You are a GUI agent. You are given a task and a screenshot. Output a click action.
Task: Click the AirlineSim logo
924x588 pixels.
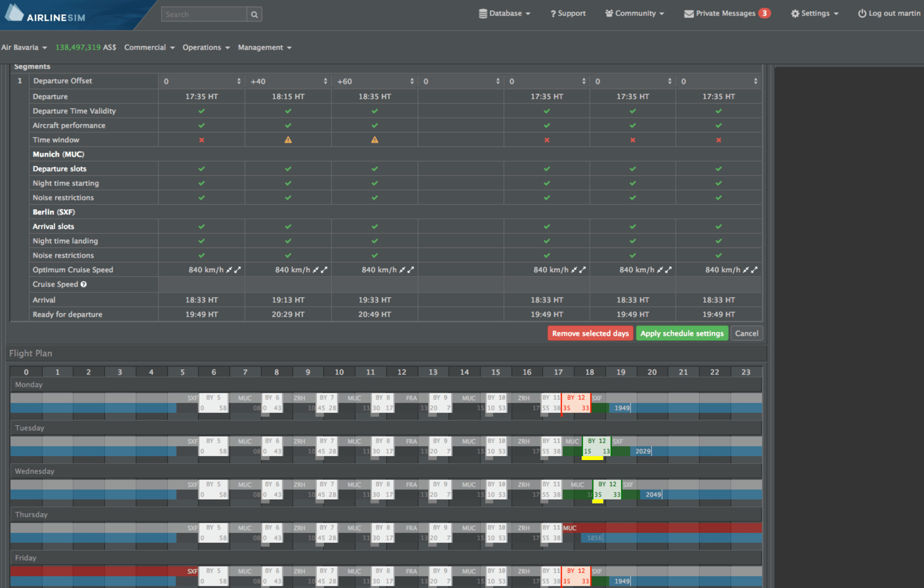pyautogui.click(x=46, y=15)
